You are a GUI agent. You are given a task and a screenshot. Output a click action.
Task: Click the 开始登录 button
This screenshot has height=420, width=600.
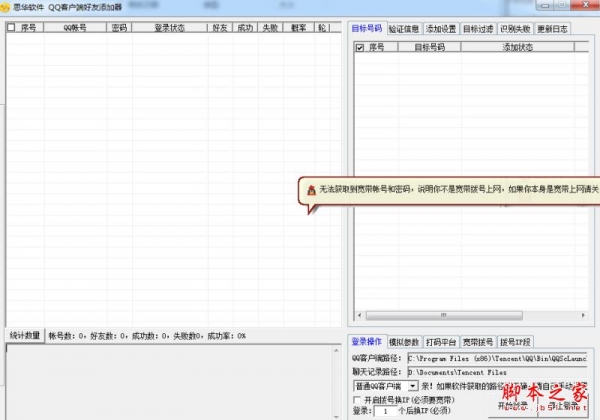coord(513,405)
